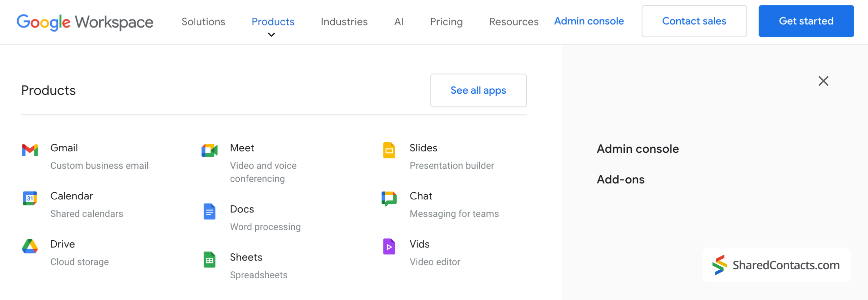Click the See all apps button

tap(478, 90)
